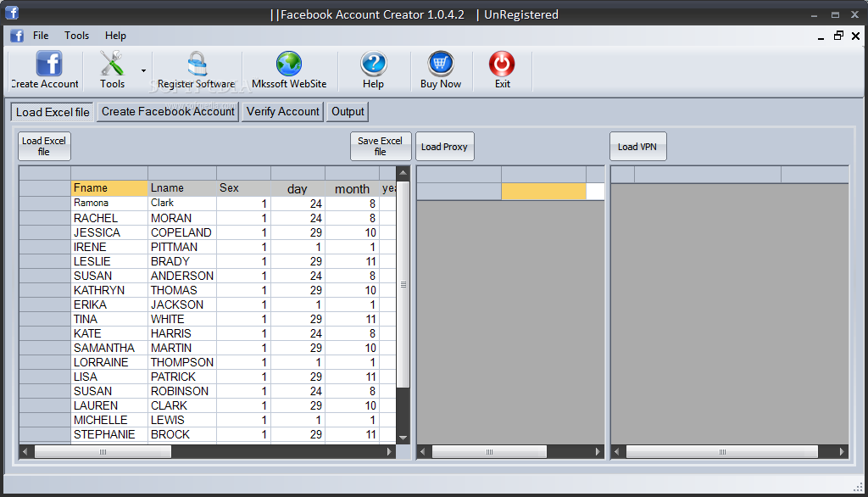Screen dimensions: 868x497
Task: Open the File menu
Action: [x=41, y=36]
